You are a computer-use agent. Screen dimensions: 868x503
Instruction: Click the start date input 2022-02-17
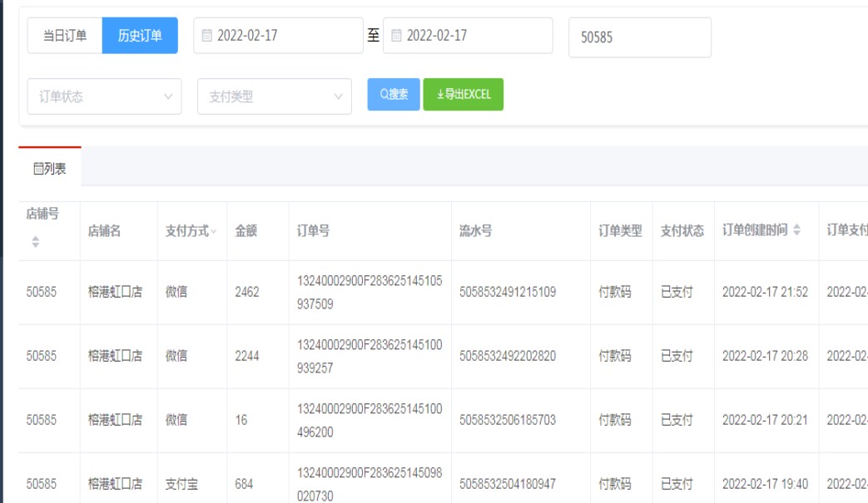pos(283,36)
